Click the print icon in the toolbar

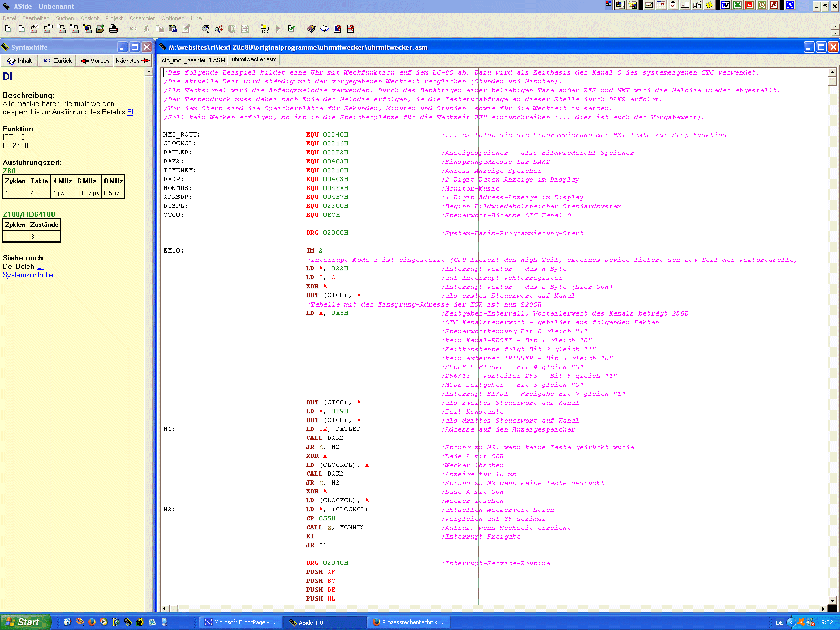[113, 29]
